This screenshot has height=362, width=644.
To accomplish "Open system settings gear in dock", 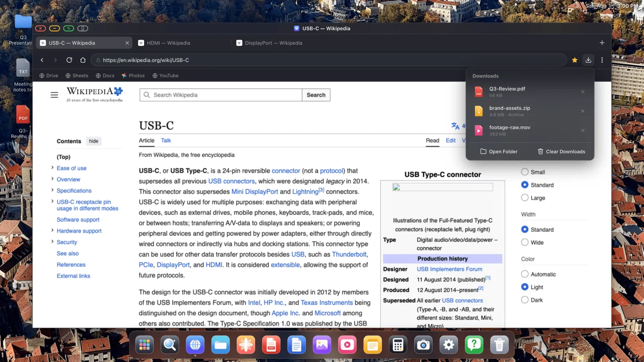I will click(449, 345).
